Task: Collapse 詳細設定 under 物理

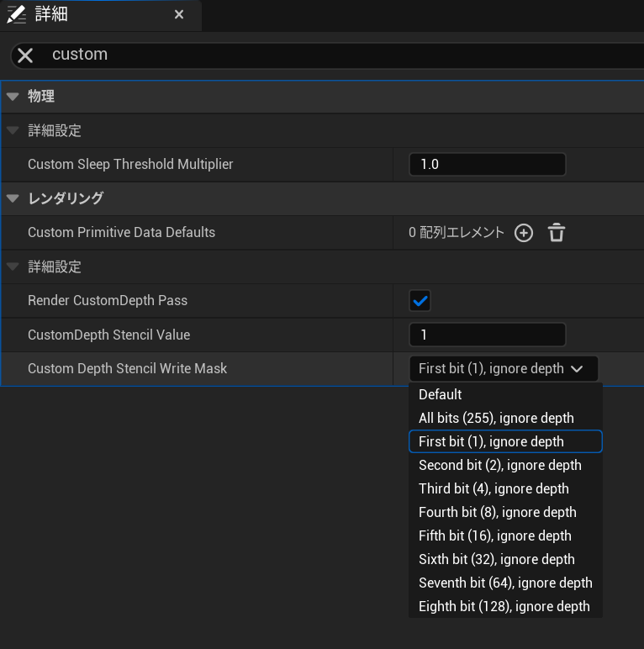Action: tap(13, 131)
